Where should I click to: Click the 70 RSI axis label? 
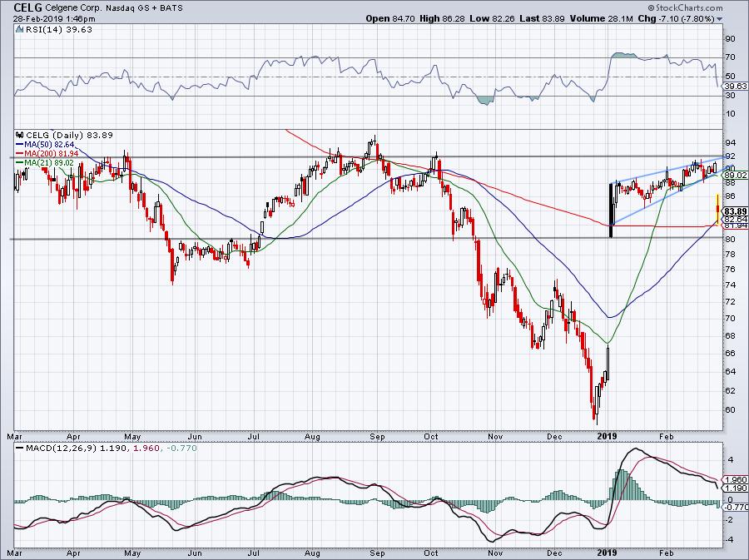[x=731, y=57]
